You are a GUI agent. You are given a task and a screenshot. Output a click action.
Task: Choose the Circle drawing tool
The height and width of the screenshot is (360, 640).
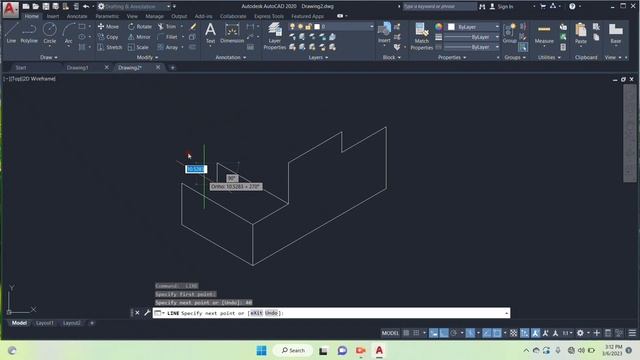coord(50,33)
